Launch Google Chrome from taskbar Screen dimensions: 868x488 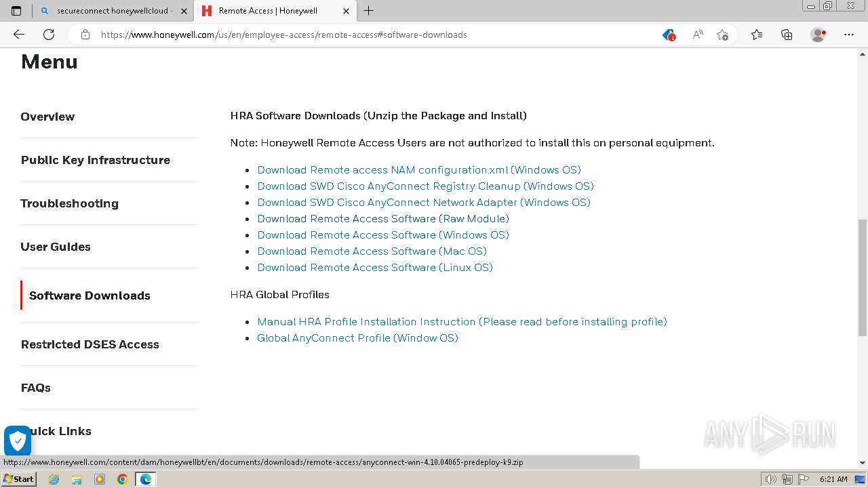(123, 479)
